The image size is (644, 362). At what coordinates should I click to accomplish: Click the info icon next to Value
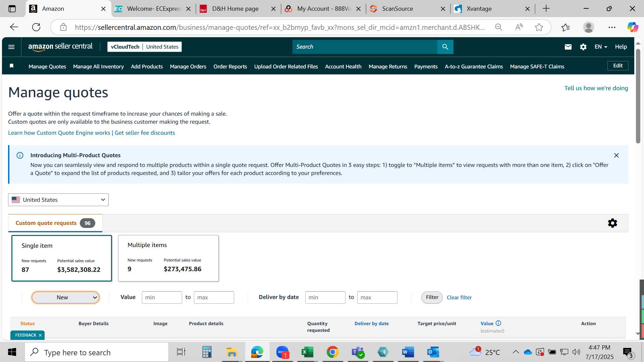(x=498, y=323)
